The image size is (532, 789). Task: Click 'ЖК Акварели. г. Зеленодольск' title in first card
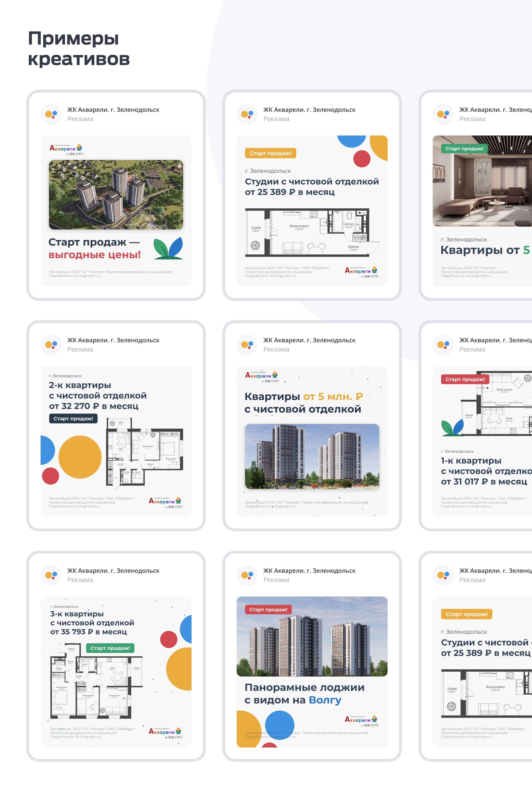tap(113, 110)
